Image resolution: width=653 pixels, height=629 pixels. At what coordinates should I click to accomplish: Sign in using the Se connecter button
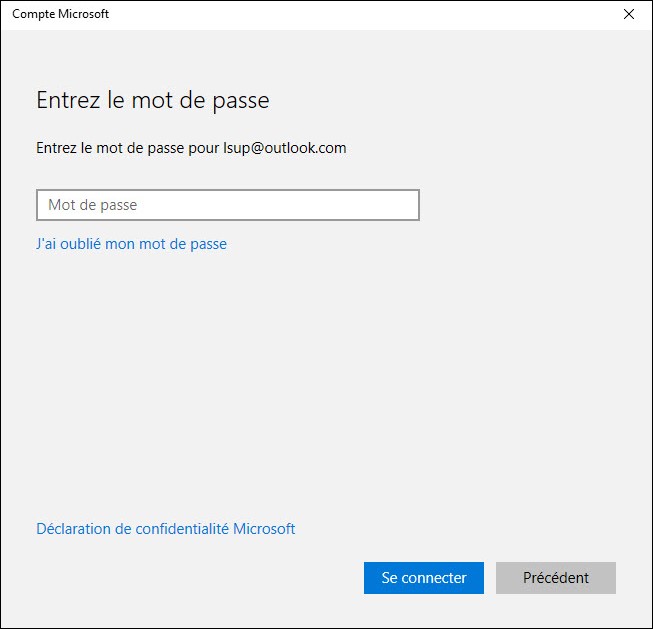click(423, 578)
